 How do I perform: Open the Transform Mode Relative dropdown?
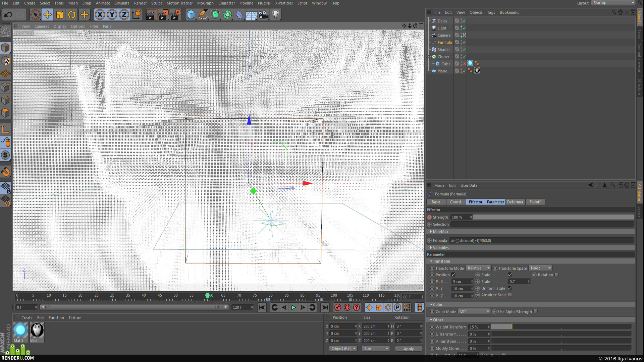[478, 268]
